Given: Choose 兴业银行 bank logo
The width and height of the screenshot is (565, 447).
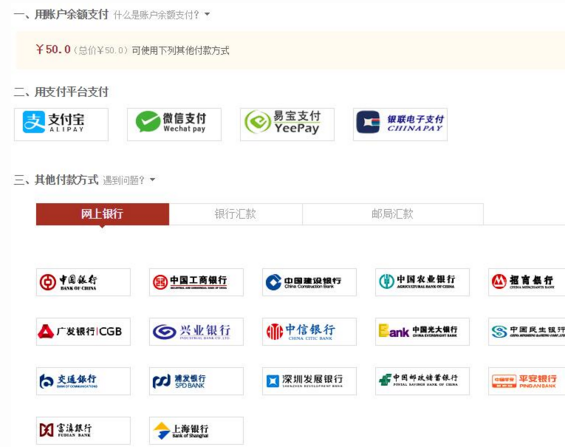Looking at the screenshot, I should point(196,332).
